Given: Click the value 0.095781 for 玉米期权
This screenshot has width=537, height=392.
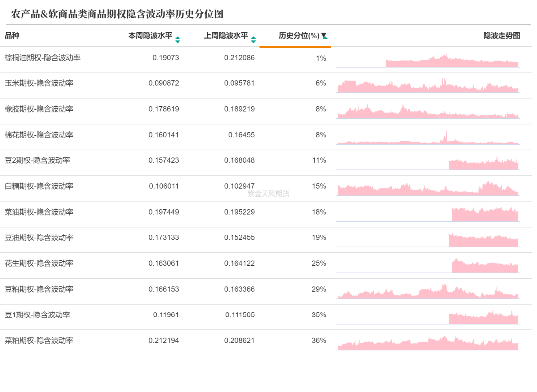Looking at the screenshot, I should (x=239, y=83).
